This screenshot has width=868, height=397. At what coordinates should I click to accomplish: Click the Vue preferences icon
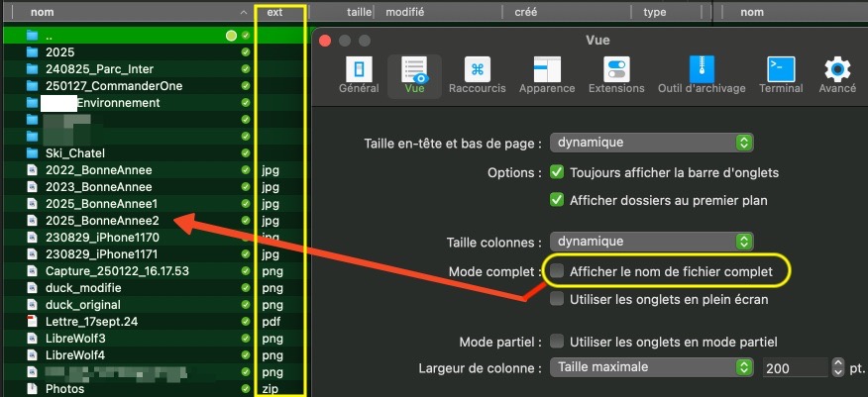[x=414, y=74]
